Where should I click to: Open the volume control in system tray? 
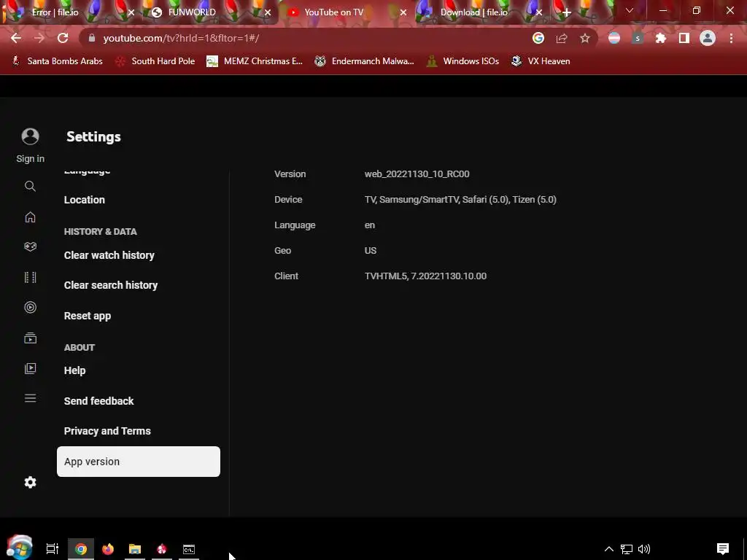644,549
